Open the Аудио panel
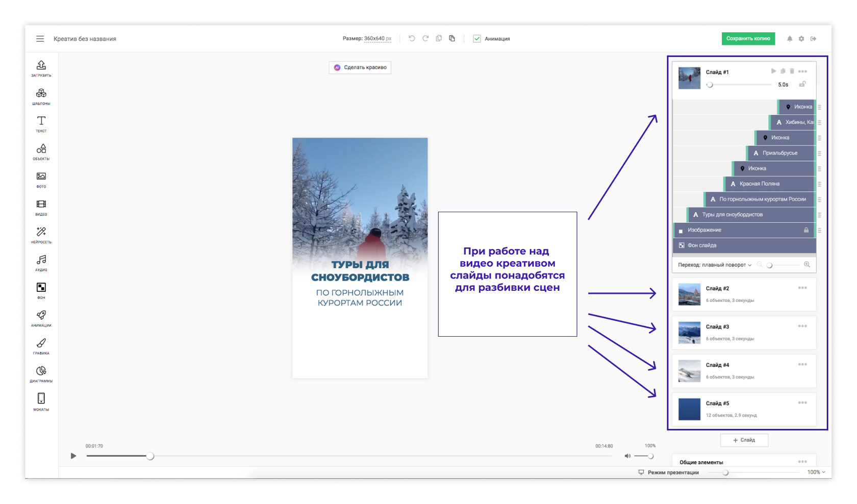This screenshot has width=857, height=504. tap(41, 263)
